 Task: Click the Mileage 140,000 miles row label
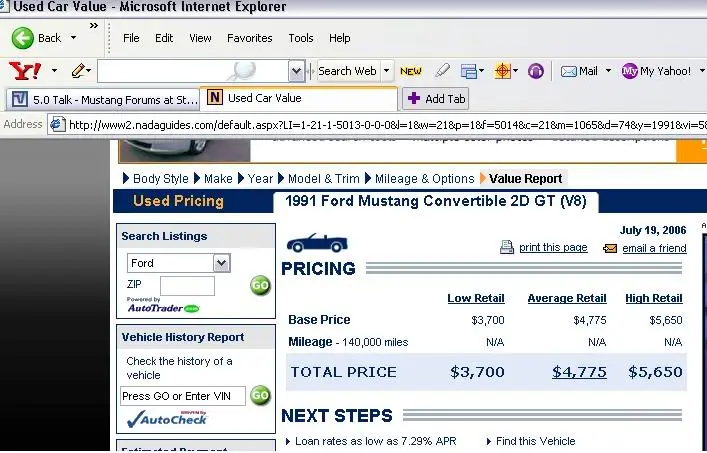pos(348,342)
